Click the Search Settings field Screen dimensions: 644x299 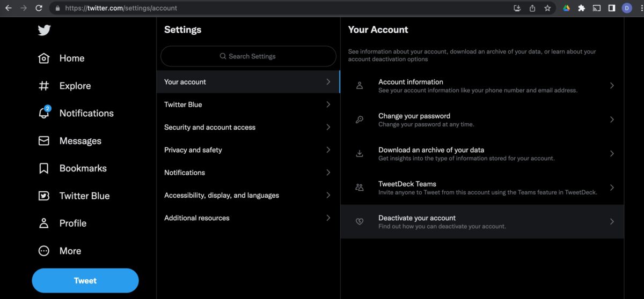point(248,56)
